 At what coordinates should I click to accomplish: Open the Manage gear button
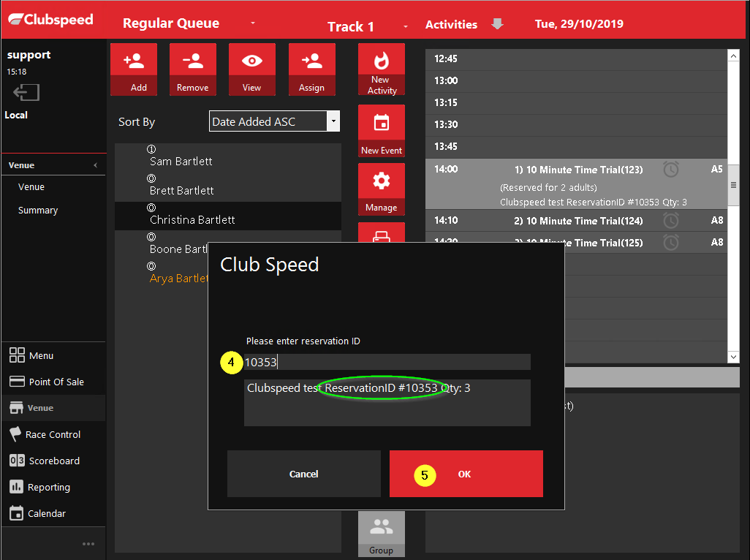pyautogui.click(x=382, y=189)
